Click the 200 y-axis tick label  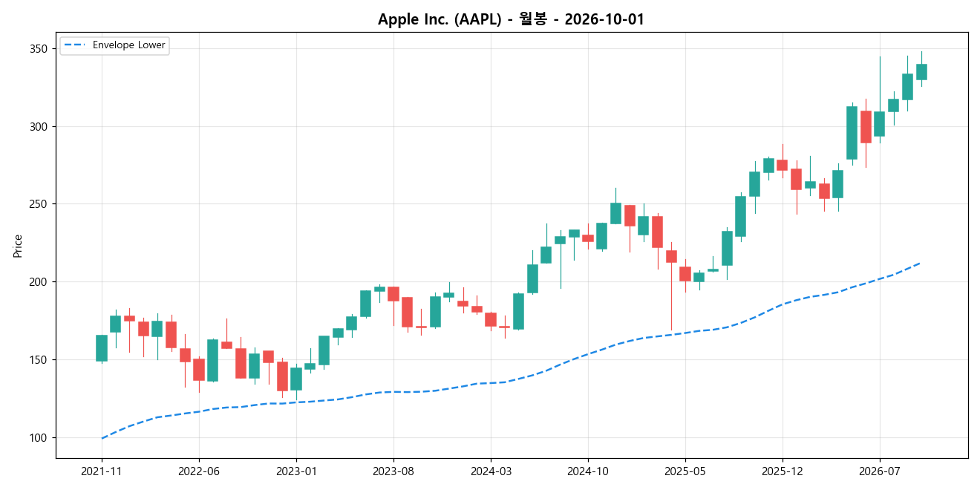coord(39,282)
